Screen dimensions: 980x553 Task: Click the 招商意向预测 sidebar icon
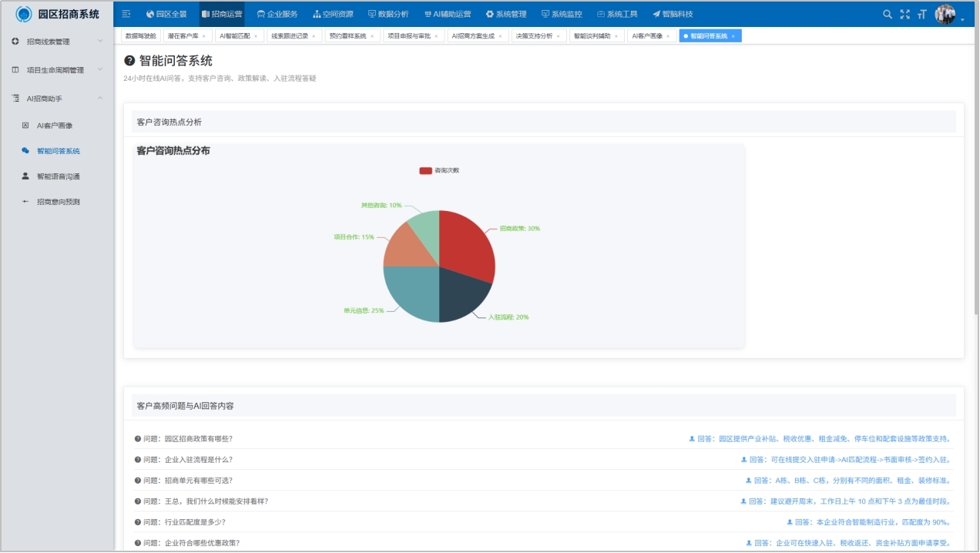[25, 202]
